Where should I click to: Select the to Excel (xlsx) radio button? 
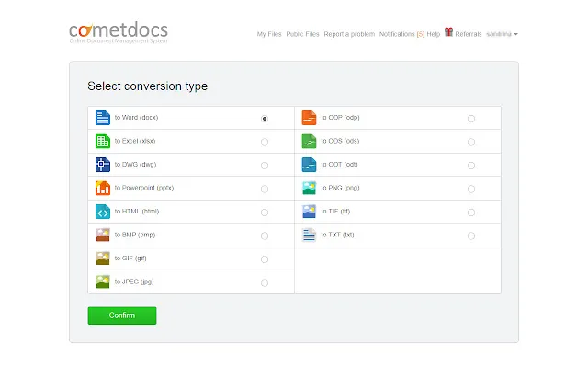[265, 142]
